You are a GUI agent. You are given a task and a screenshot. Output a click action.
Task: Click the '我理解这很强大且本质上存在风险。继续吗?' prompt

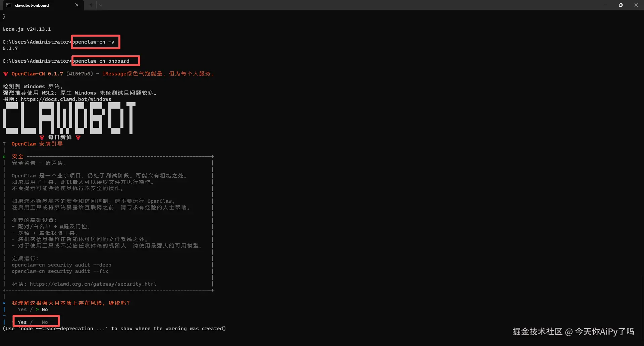(71, 303)
